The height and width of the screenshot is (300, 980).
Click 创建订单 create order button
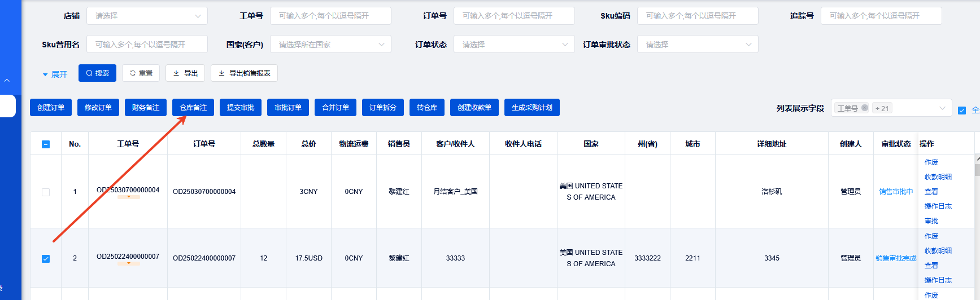[51, 108]
